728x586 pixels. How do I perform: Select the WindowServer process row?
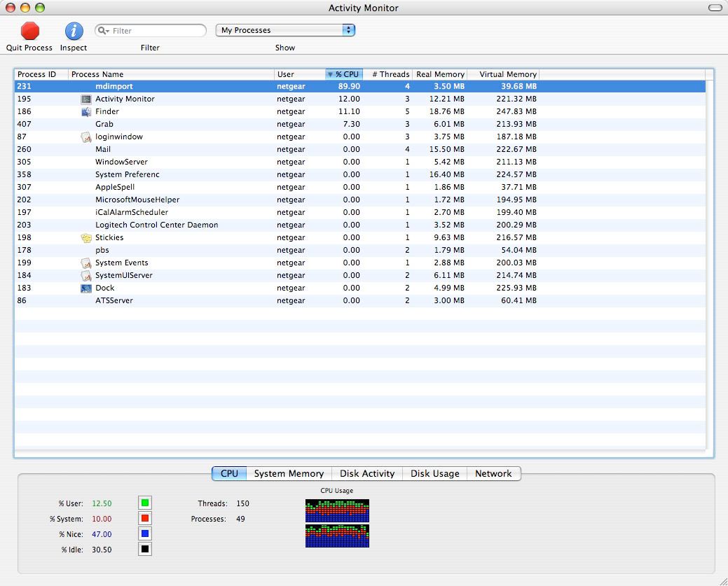(360, 162)
